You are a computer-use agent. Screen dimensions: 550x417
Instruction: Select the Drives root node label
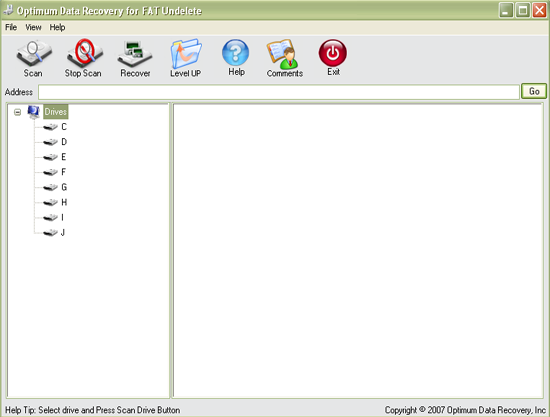(56, 112)
